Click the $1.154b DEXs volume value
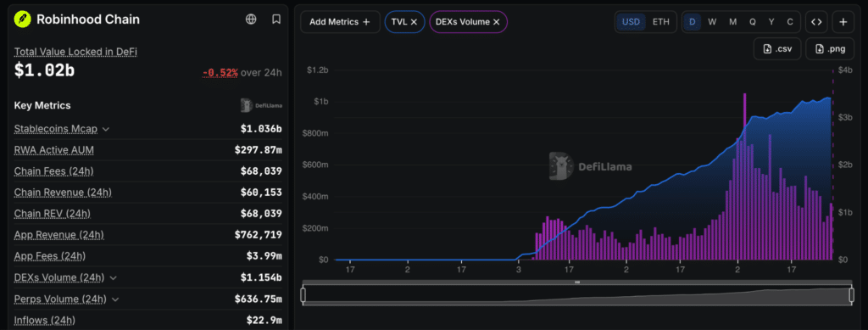Image resolution: width=868 pixels, height=330 pixels. coord(261,277)
